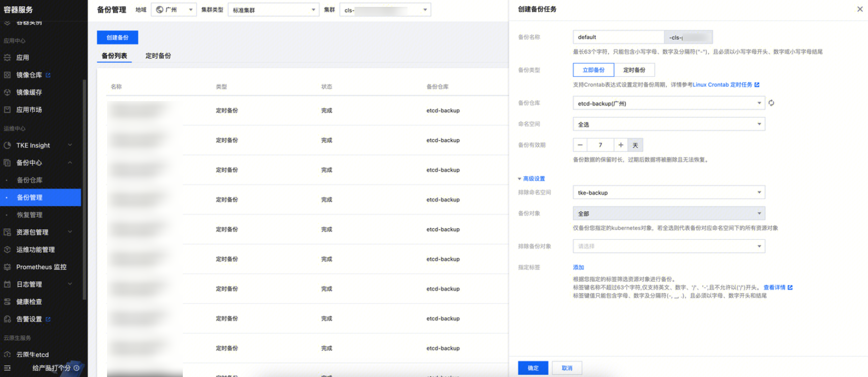Click the backup name input field
This screenshot has width=868, height=377.
click(x=618, y=37)
